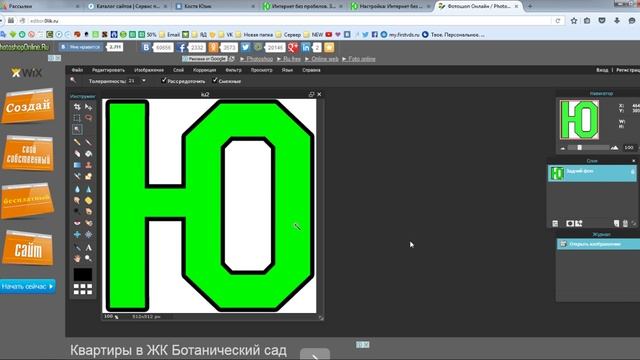The width and height of the screenshot is (640, 360).
Task: Open the Файл menu
Action: pos(77,70)
